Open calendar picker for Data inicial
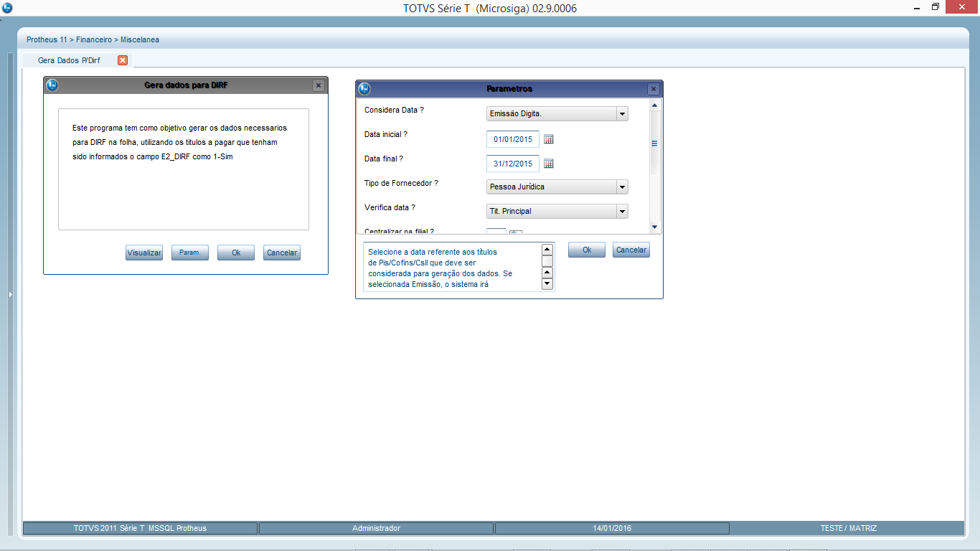The width and height of the screenshot is (980, 551). click(549, 139)
